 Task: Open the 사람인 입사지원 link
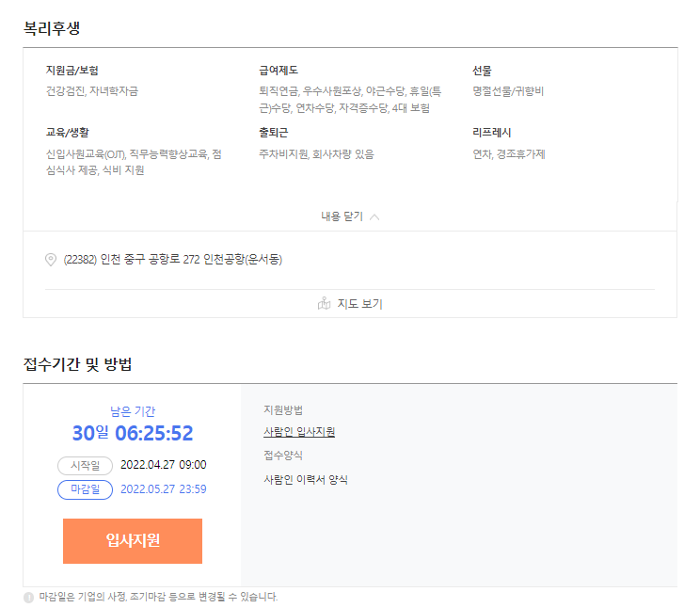[299, 432]
